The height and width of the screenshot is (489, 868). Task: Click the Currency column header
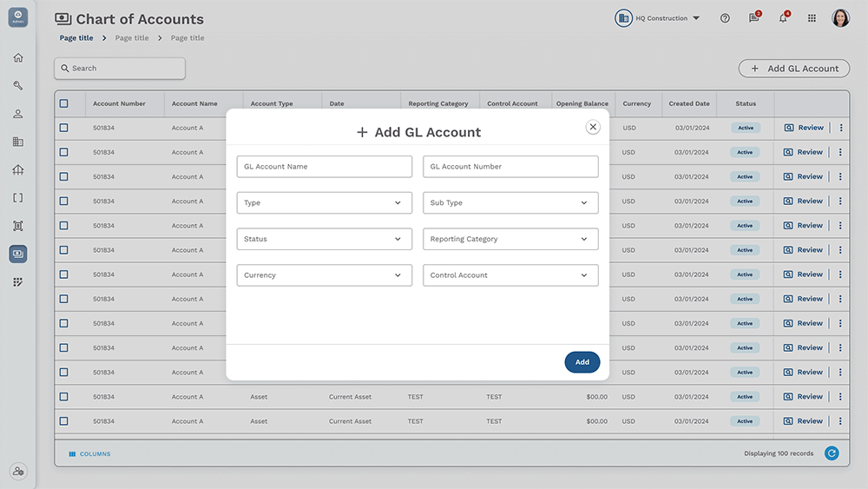point(636,103)
